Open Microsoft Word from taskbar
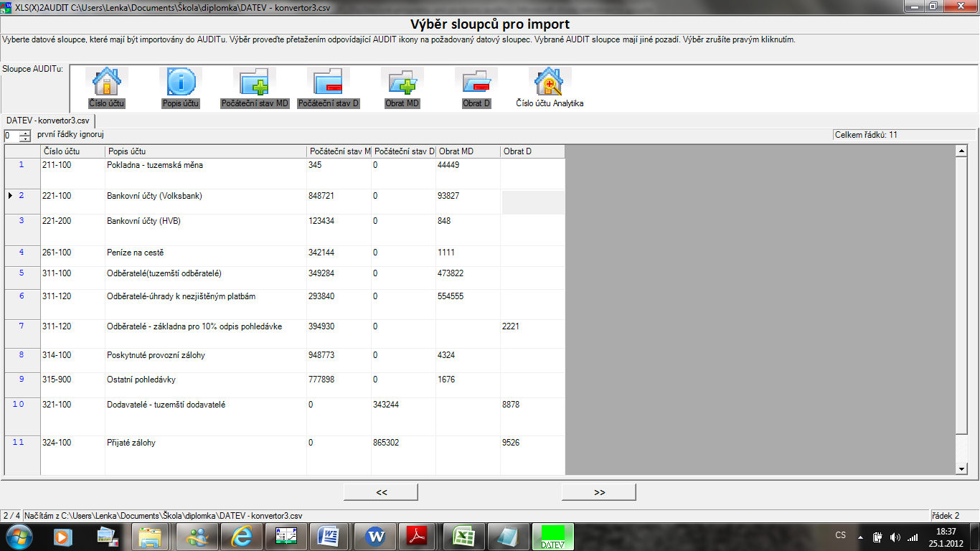This screenshot has width=980, height=551. click(331, 536)
